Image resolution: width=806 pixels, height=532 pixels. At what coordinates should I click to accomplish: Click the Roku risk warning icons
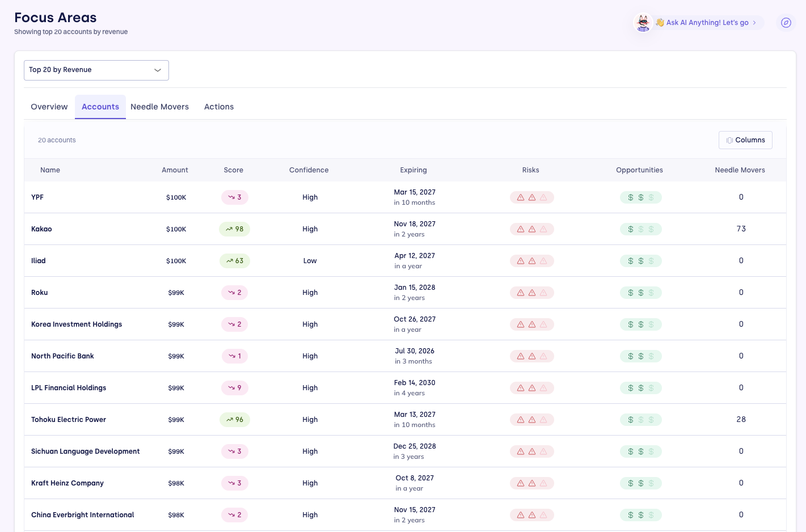click(532, 293)
